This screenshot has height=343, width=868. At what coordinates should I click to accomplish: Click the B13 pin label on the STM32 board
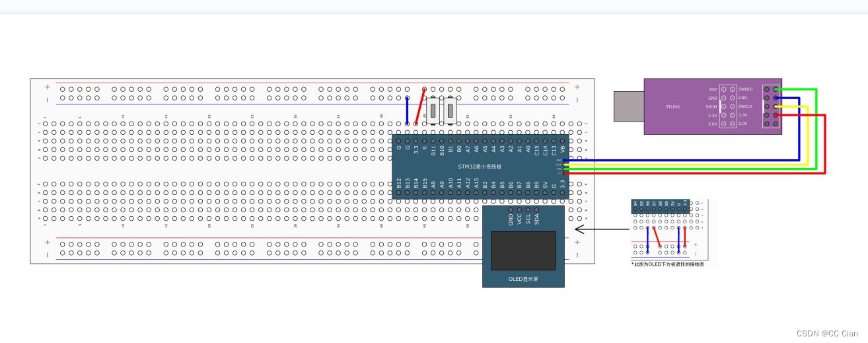pos(408,182)
